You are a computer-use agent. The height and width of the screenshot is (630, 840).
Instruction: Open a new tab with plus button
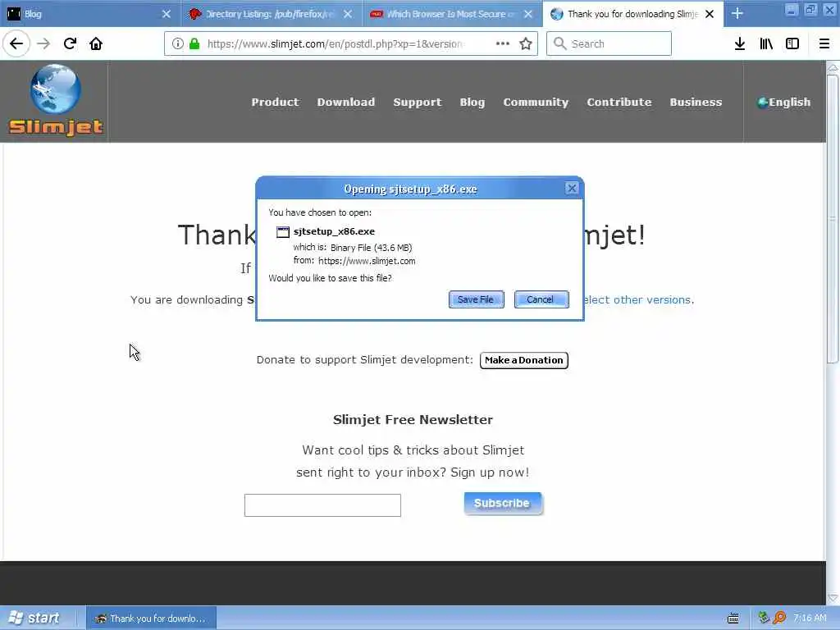click(x=737, y=13)
